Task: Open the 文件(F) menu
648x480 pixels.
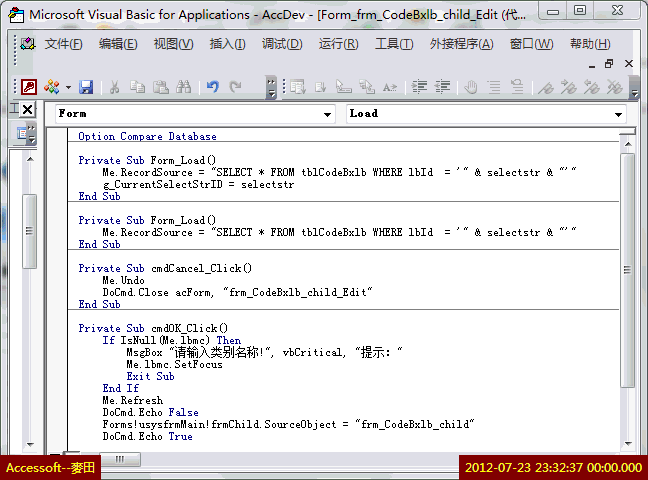Action: click(63, 44)
